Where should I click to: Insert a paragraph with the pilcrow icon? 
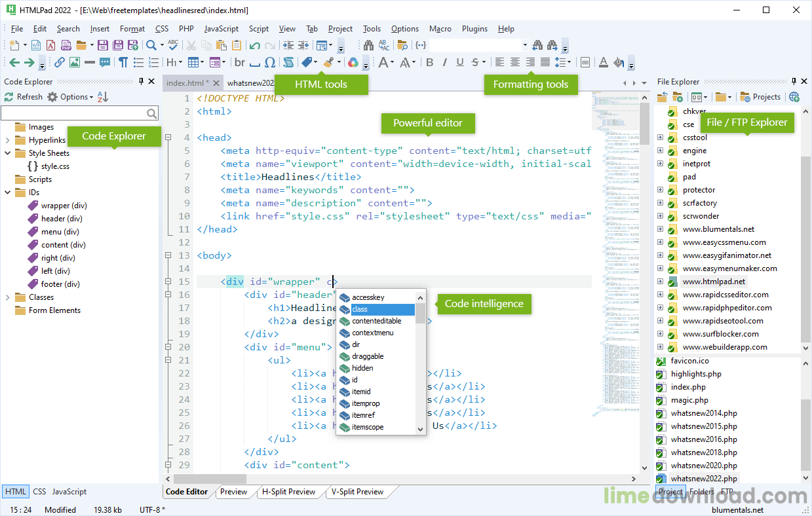123,63
